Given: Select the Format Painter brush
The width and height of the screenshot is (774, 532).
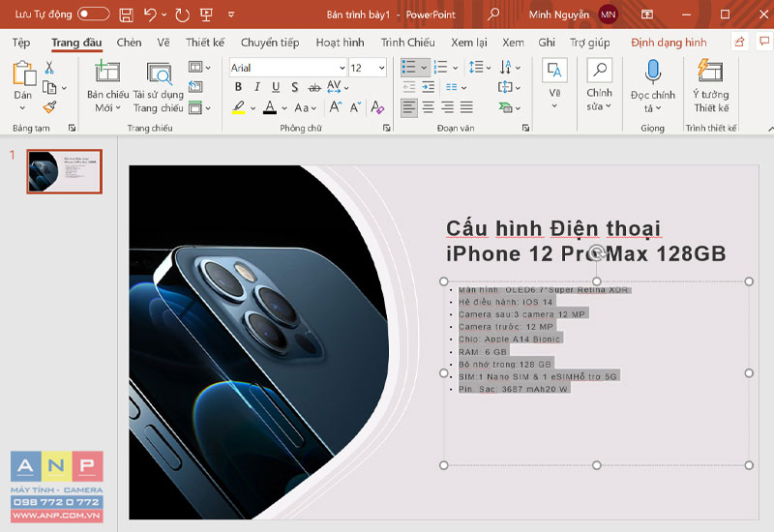Looking at the screenshot, I should (50, 107).
